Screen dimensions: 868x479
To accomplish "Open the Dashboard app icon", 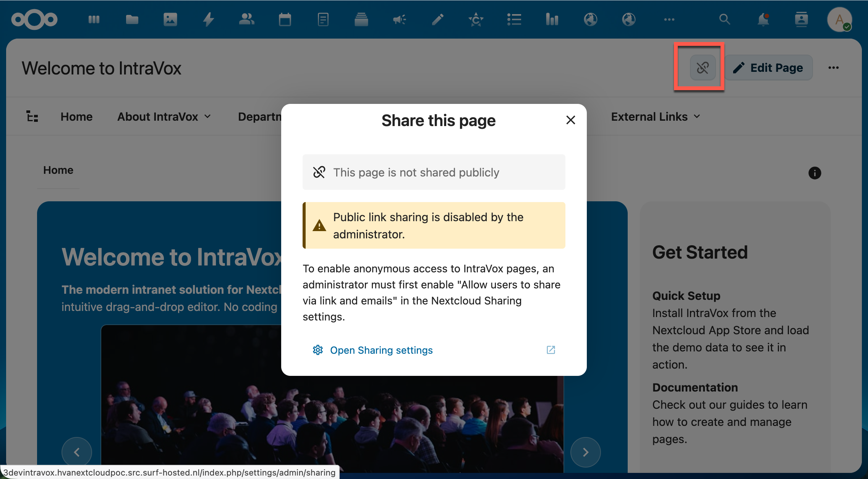I will click(x=94, y=19).
